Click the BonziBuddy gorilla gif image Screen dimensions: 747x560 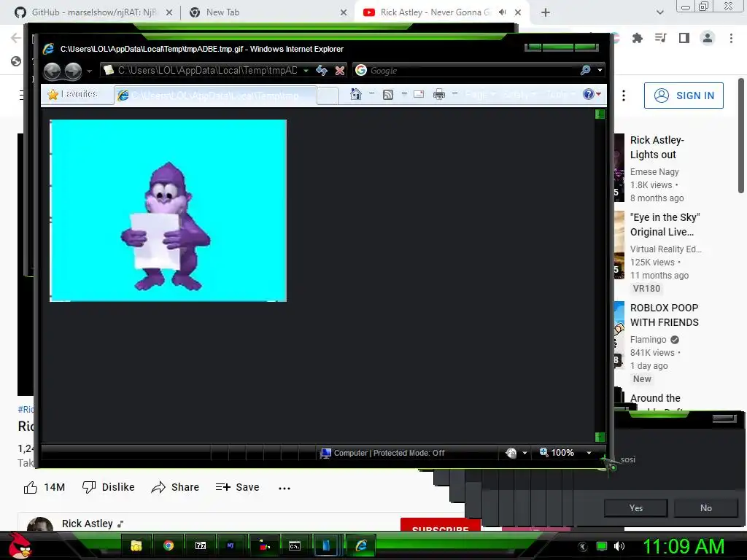coord(169,211)
